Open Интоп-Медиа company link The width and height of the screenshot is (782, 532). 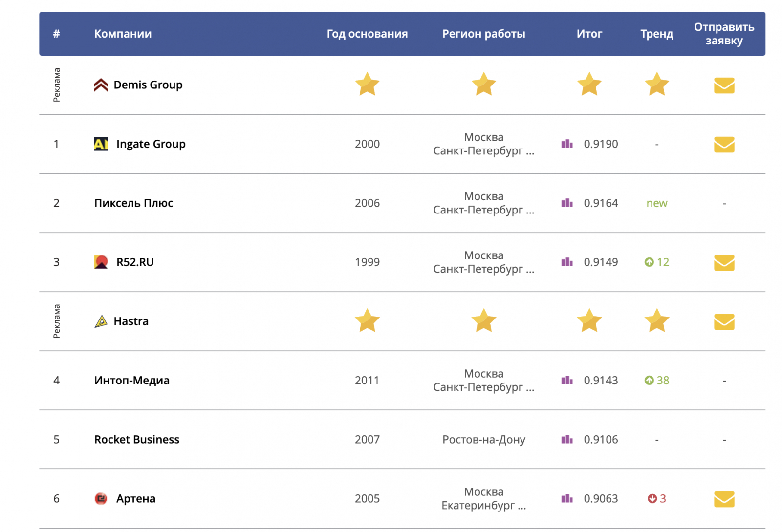click(x=131, y=381)
